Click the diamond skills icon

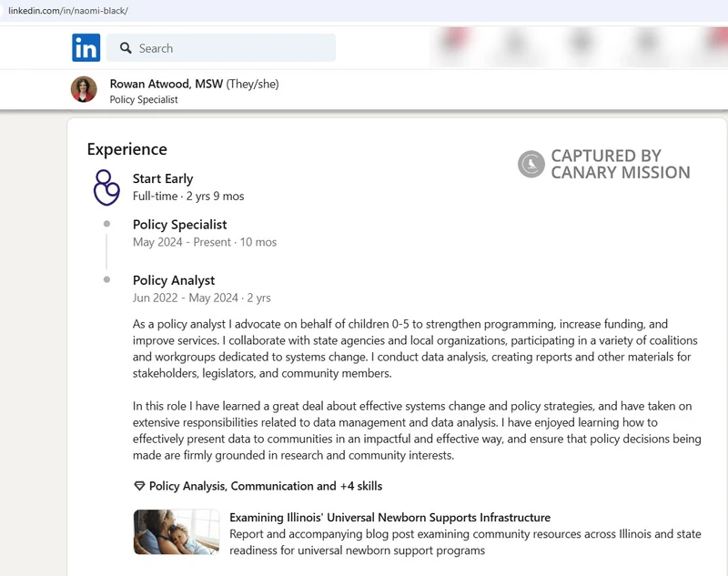point(139,486)
